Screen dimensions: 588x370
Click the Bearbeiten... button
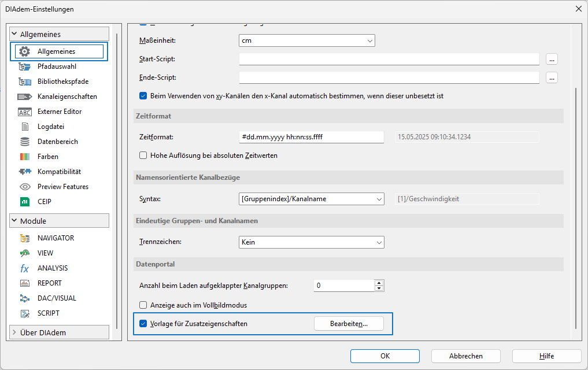coord(349,324)
